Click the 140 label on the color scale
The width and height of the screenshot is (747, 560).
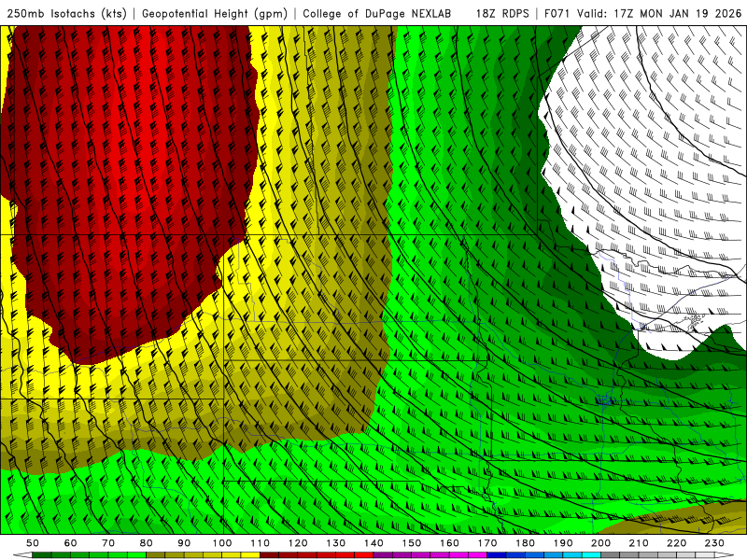click(x=373, y=543)
